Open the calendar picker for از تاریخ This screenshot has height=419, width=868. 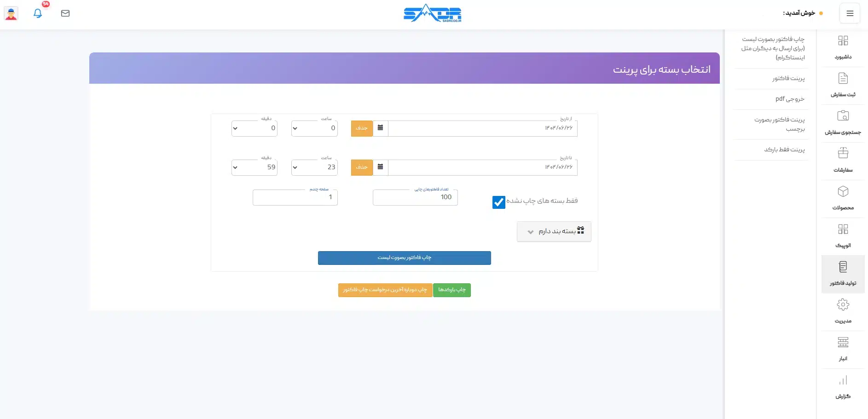(x=380, y=128)
